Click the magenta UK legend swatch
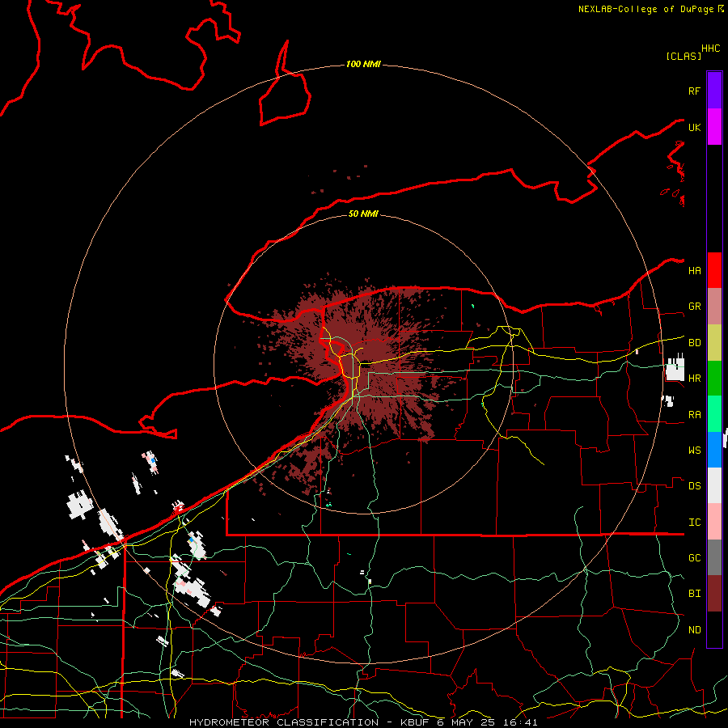 (x=714, y=127)
